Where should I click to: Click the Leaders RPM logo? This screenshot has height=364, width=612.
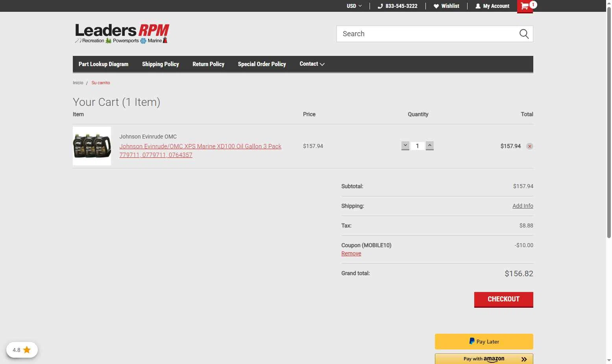(122, 33)
